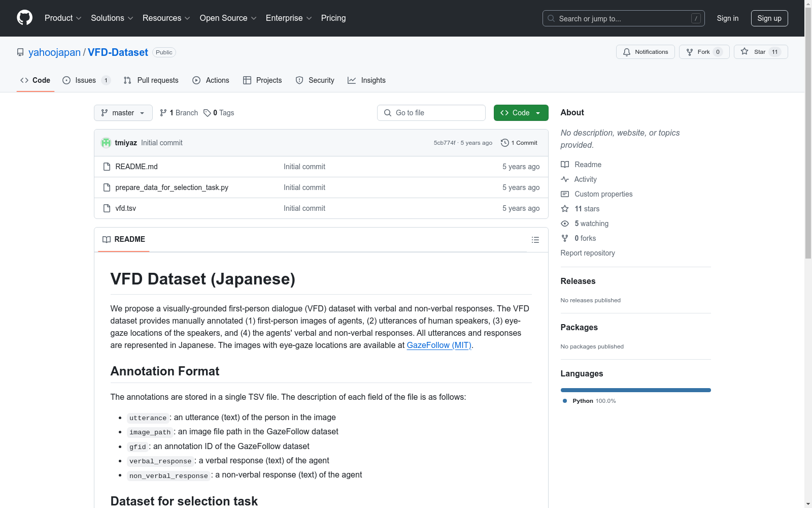Screen dimensions: 812x508
Task: Open the vfd.tsv file
Action: (x=125, y=208)
